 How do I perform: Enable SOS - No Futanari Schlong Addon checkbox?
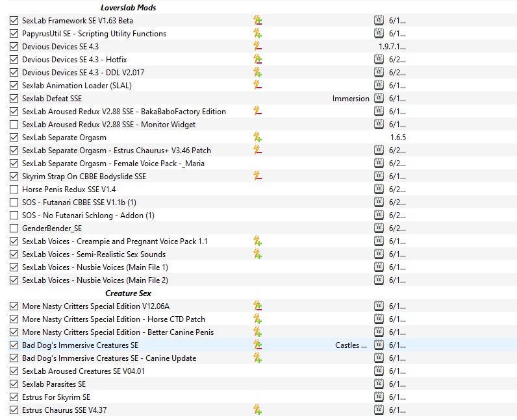(14, 216)
